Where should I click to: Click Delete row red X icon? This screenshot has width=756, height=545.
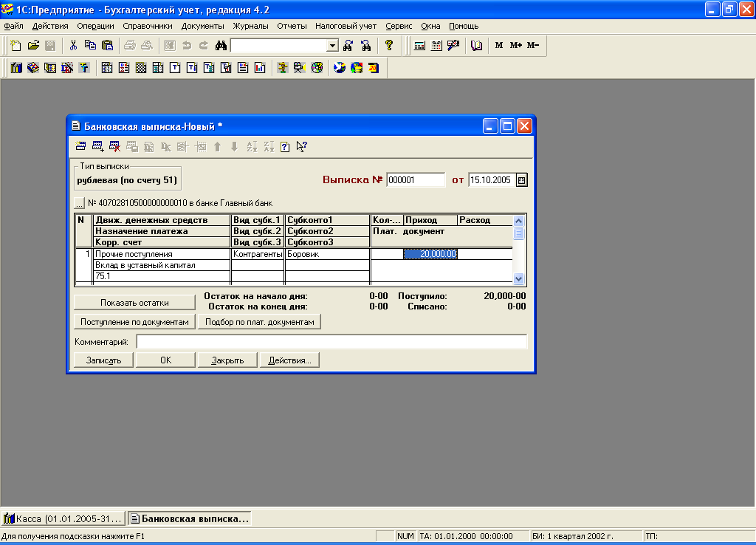click(114, 147)
